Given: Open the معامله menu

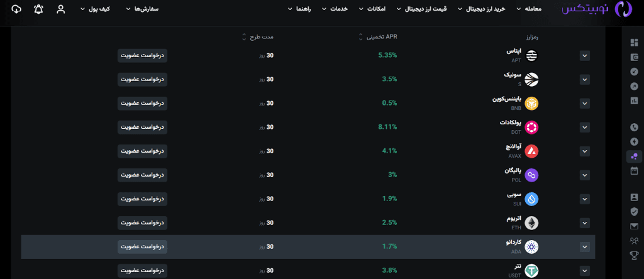Looking at the screenshot, I should 528,9.
